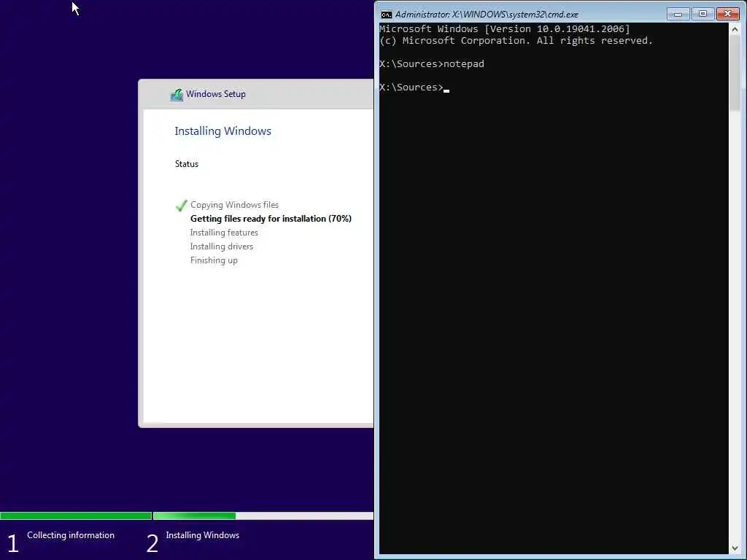Close the Administrator cmd.exe window
The width and height of the screenshot is (747, 560).
pyautogui.click(x=727, y=14)
